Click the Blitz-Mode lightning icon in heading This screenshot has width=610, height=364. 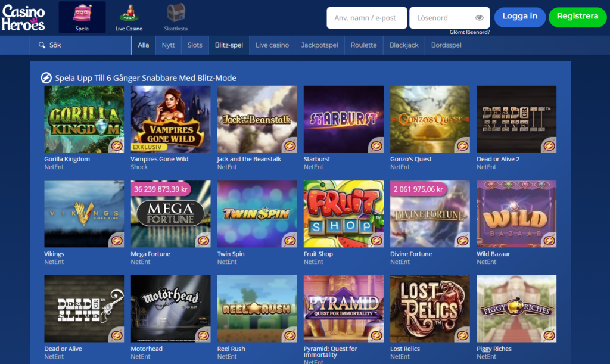46,78
